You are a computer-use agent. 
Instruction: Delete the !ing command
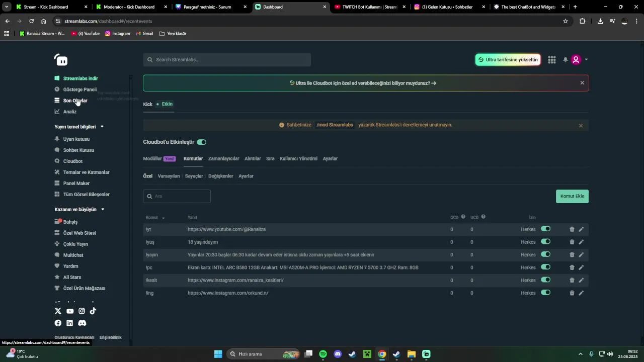pos(572,293)
